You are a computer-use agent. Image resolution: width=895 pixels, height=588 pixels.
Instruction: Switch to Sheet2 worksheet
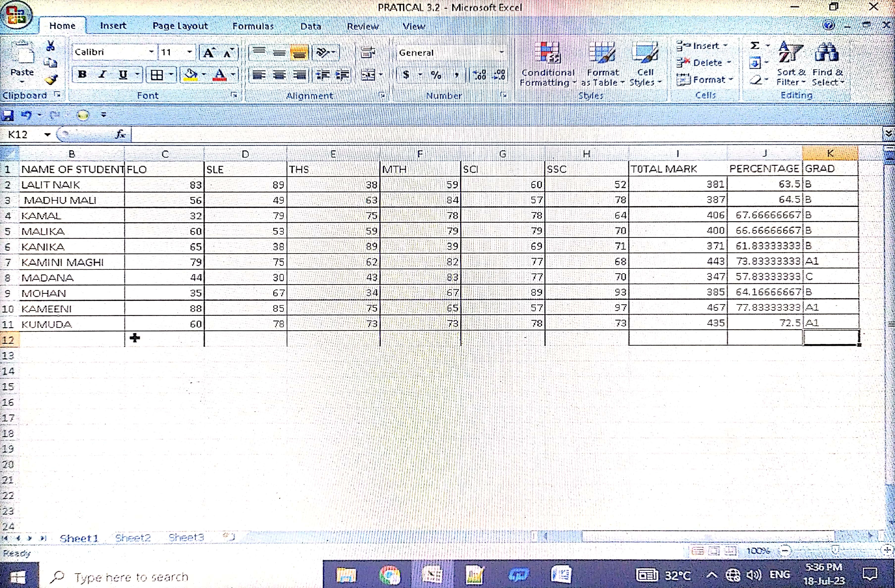click(133, 538)
